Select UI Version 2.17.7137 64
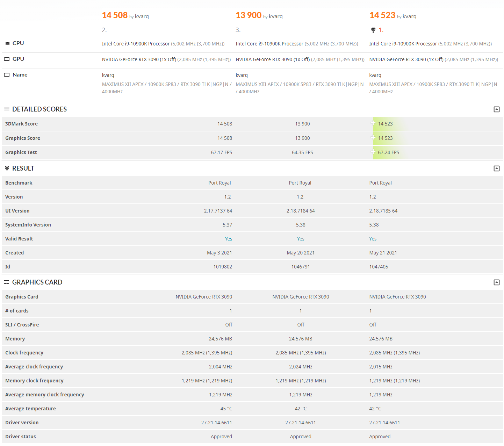504x446 pixels. click(x=218, y=211)
